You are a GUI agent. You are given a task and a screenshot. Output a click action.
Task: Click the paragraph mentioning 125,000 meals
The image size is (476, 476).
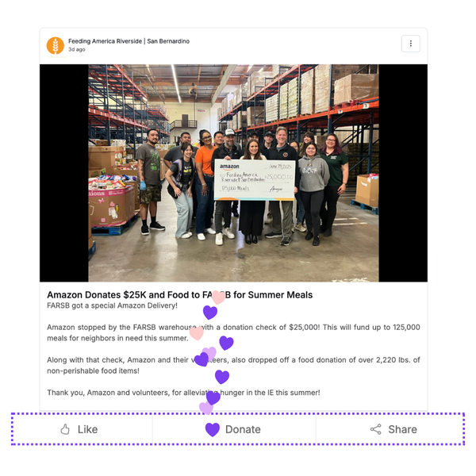(x=233, y=332)
